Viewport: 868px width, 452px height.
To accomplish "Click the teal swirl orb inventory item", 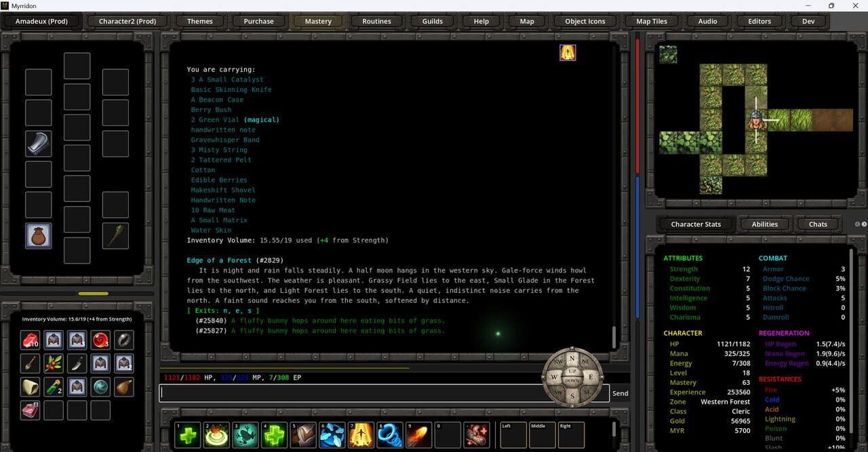I will click(100, 387).
